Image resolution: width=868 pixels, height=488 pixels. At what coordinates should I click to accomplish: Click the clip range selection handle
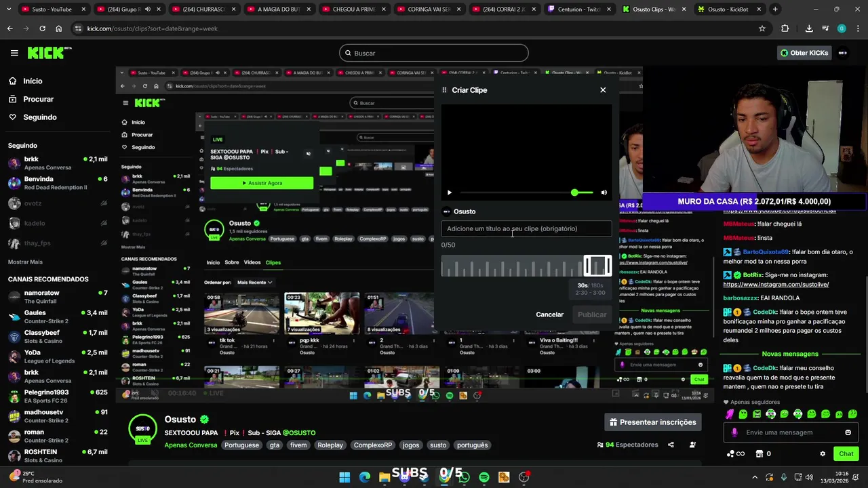pos(597,266)
